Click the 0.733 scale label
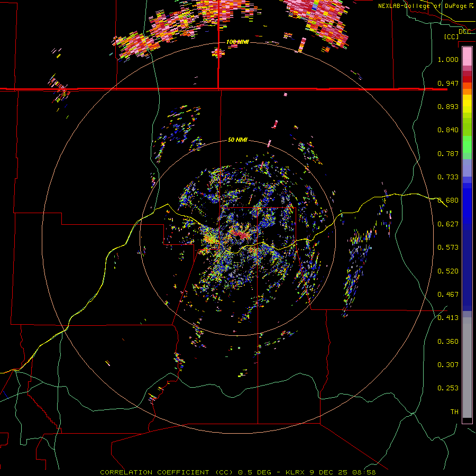The width and height of the screenshot is (476, 476). pyautogui.click(x=448, y=177)
